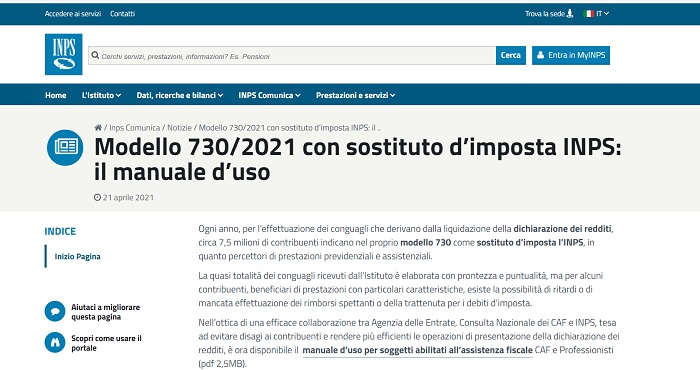Screen dimensions: 700x370
Task: Click the INPS logo
Action: [x=63, y=54]
